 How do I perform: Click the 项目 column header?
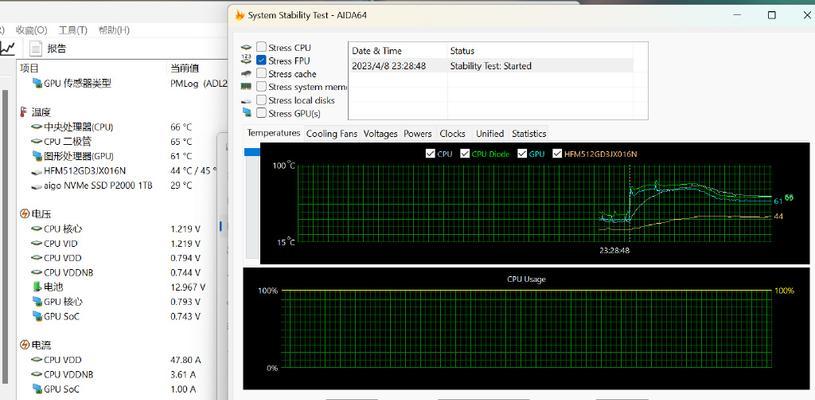[x=30, y=68]
